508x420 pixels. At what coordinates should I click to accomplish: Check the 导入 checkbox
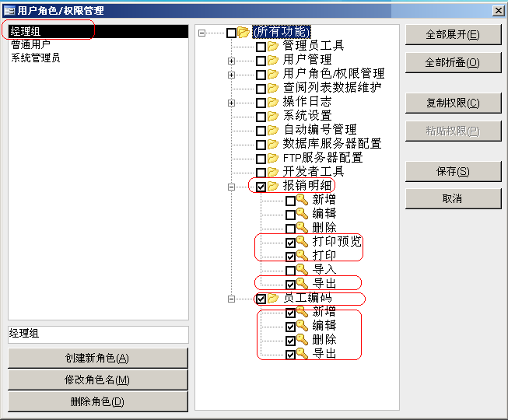click(x=290, y=271)
